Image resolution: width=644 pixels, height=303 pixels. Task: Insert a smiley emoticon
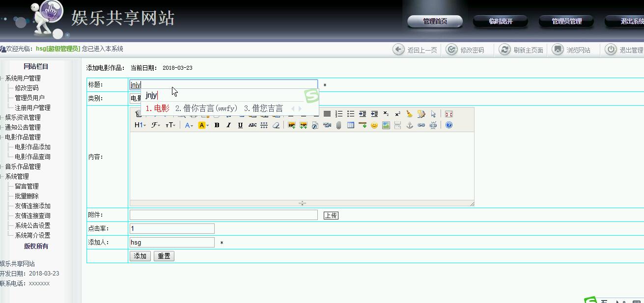374,125
